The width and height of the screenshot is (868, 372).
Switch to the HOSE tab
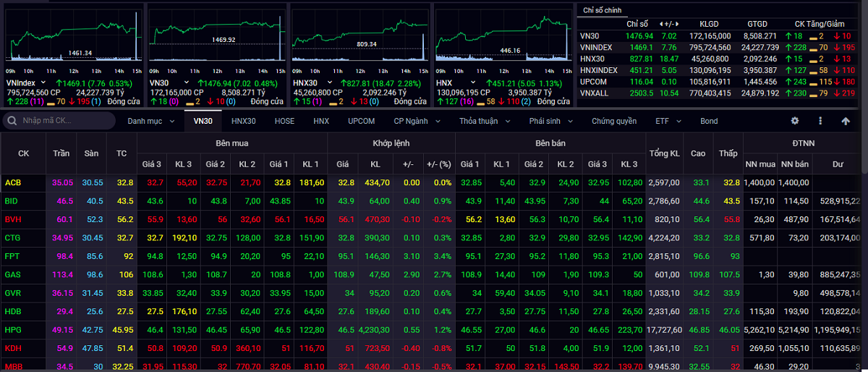pos(284,121)
